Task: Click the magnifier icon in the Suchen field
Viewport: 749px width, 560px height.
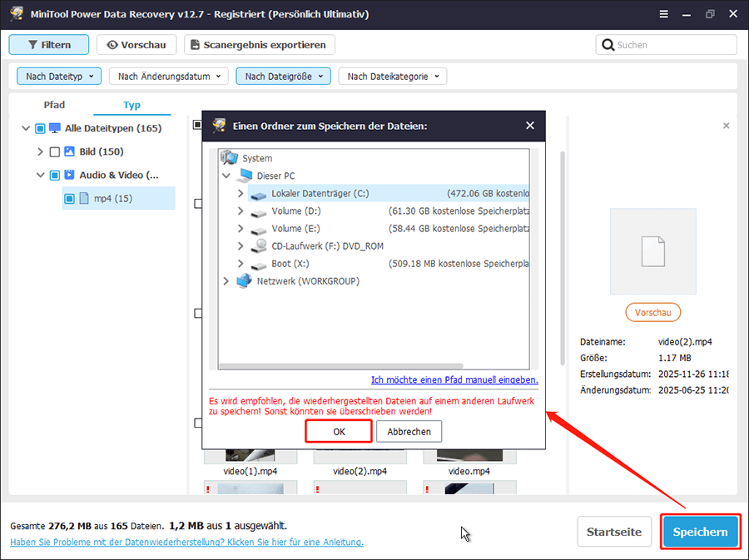Action: (608, 44)
